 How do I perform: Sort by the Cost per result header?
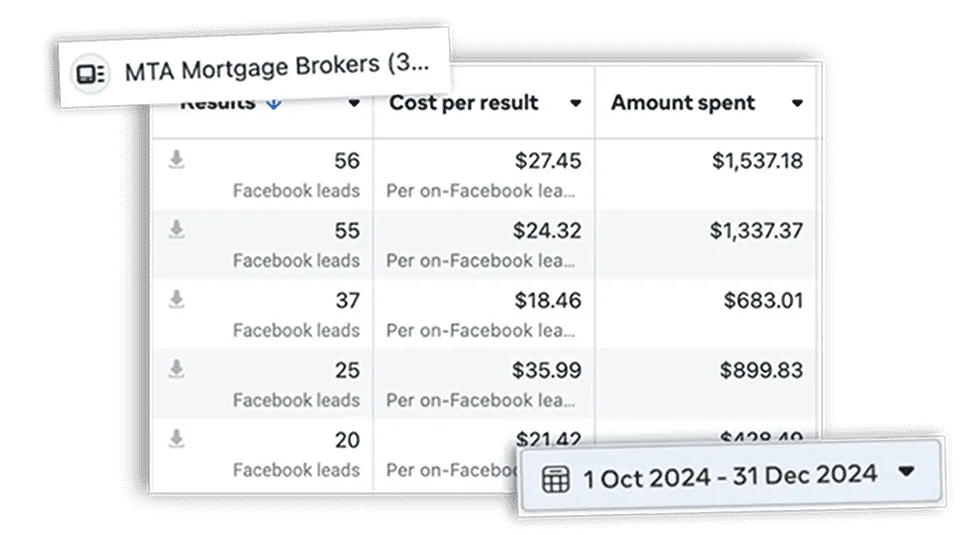pos(464,103)
